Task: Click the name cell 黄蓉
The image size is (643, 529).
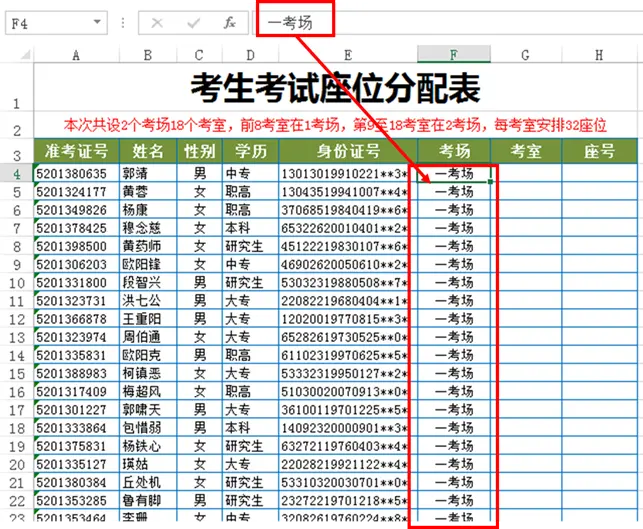Action: 148,192
